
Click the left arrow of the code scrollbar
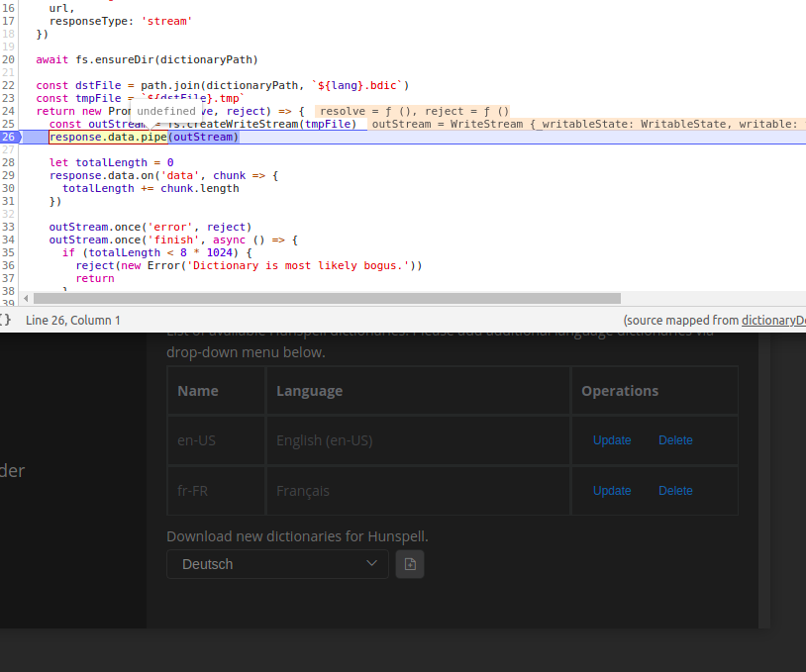(26, 298)
